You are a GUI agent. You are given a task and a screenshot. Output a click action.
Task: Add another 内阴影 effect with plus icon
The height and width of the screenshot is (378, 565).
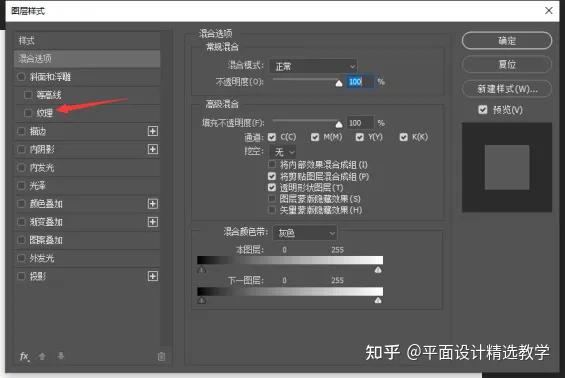153,149
